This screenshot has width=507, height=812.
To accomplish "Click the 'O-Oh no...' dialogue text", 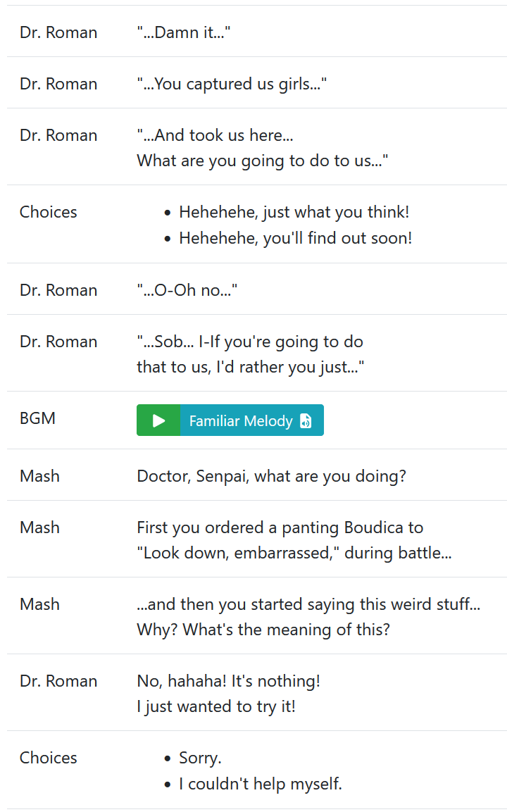I will tap(187, 289).
